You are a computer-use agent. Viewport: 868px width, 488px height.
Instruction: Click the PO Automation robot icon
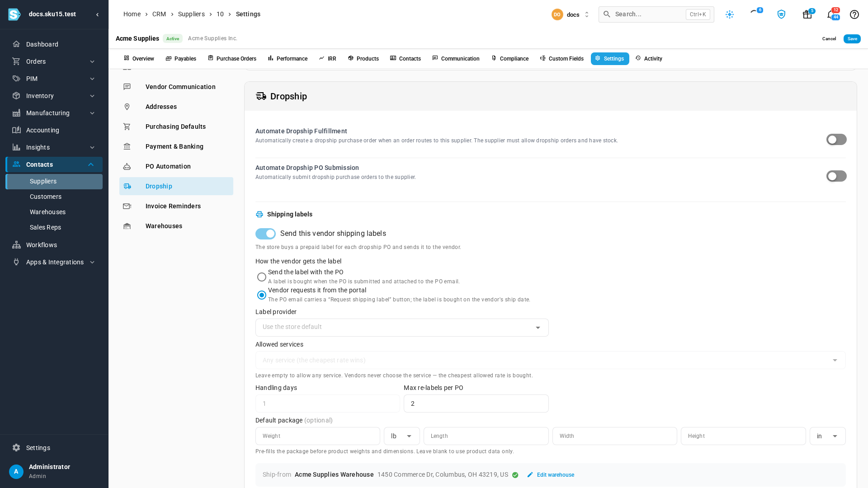tap(127, 166)
